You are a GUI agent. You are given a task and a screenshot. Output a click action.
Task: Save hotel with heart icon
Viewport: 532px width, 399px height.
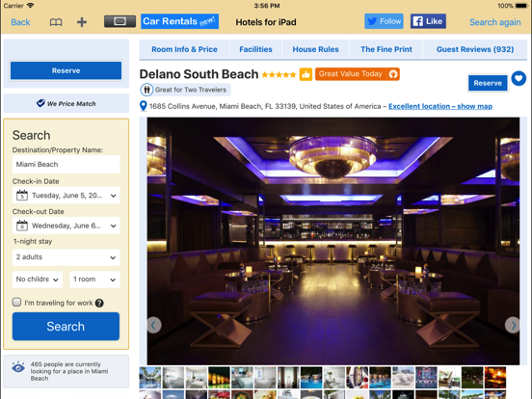(x=519, y=78)
